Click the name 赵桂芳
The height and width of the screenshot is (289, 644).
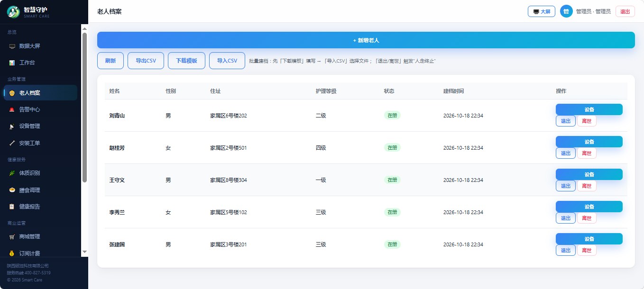pyautogui.click(x=117, y=148)
